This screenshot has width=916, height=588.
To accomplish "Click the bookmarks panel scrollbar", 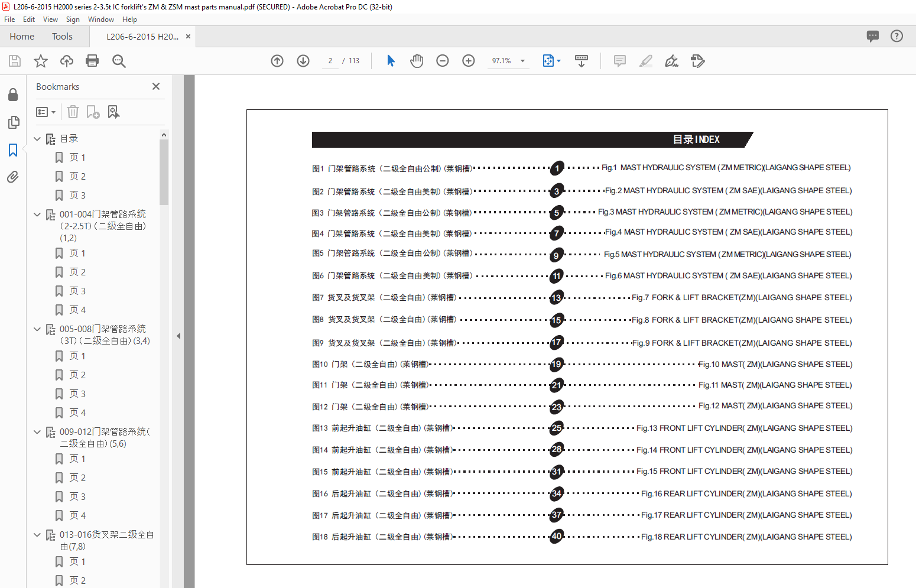I will [164, 171].
